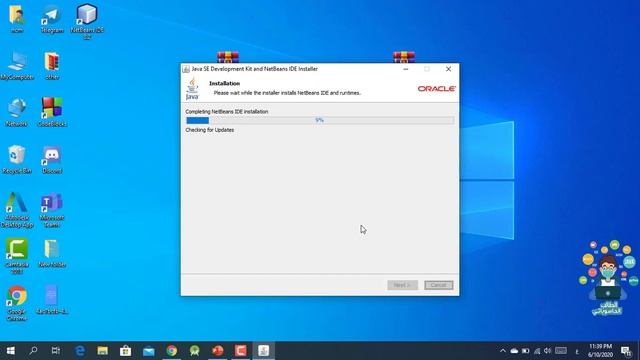This screenshot has height=360, width=640.
Task: Launch Microsoft Edge from the taskbar
Action: point(80,351)
